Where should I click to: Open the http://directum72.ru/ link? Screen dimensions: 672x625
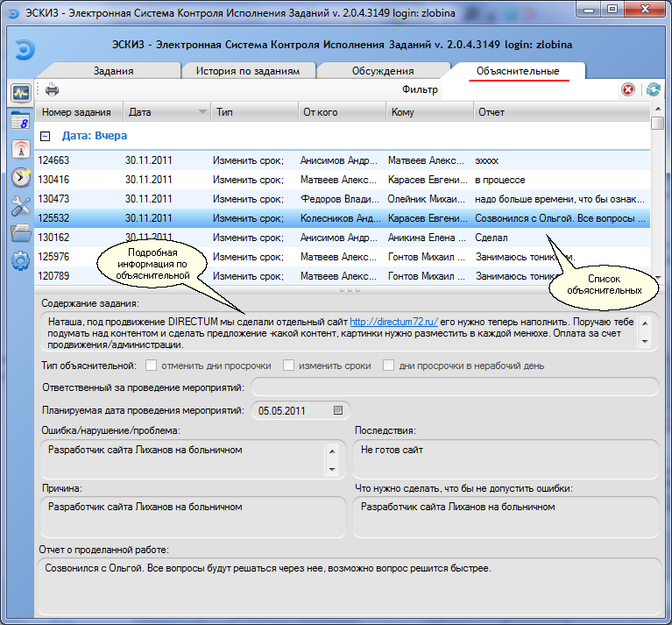[393, 322]
